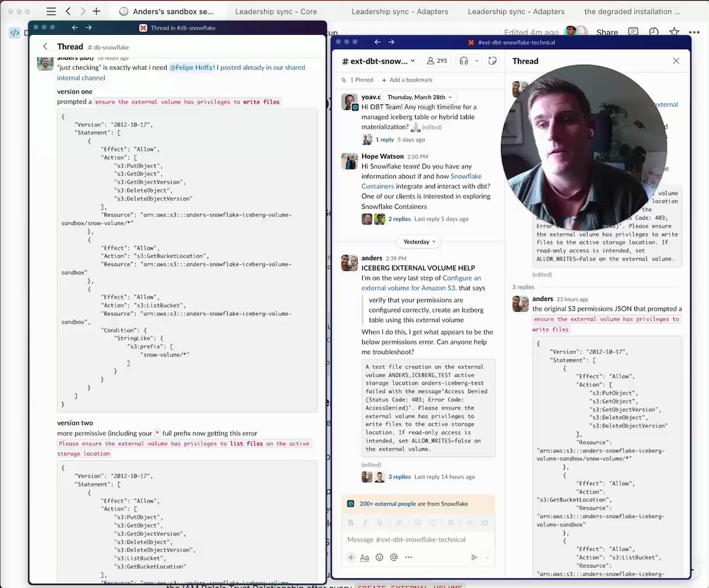Click anders's avatar on ICEBERG message
Viewport: 709px width, 588px height.
pos(350,262)
